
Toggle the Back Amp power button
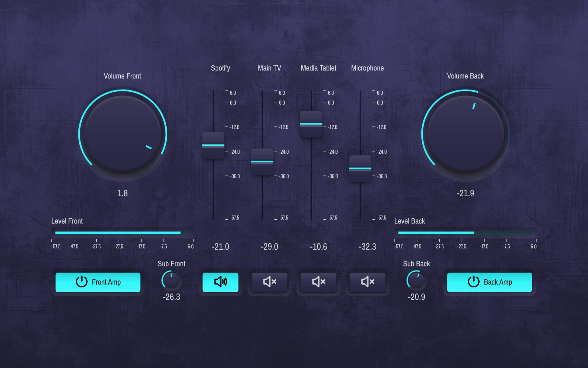pyautogui.click(x=489, y=282)
